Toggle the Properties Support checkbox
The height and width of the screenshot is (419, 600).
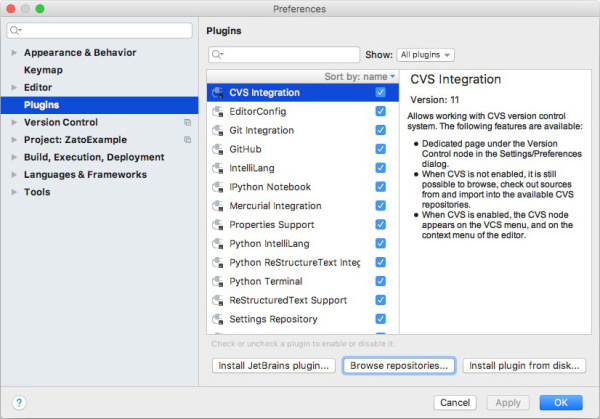tap(380, 225)
